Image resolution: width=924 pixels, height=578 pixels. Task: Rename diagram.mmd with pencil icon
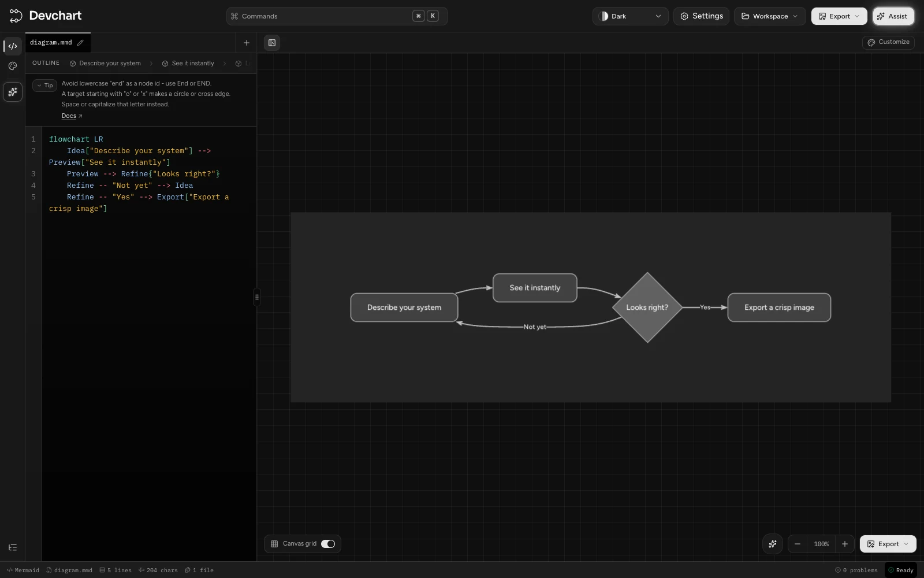(x=80, y=43)
